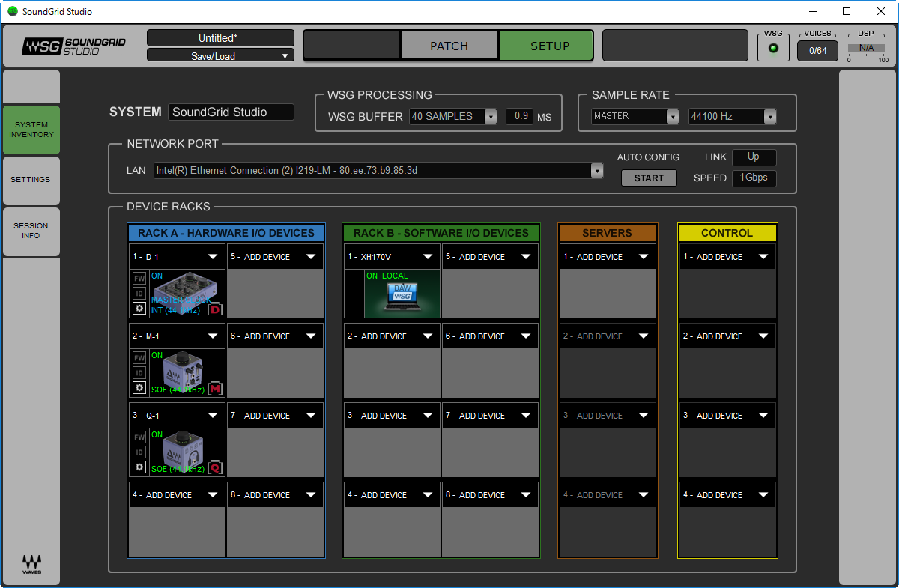Click the WSG SoundGrid Studio logo
The image size is (899, 588).
pos(73,46)
